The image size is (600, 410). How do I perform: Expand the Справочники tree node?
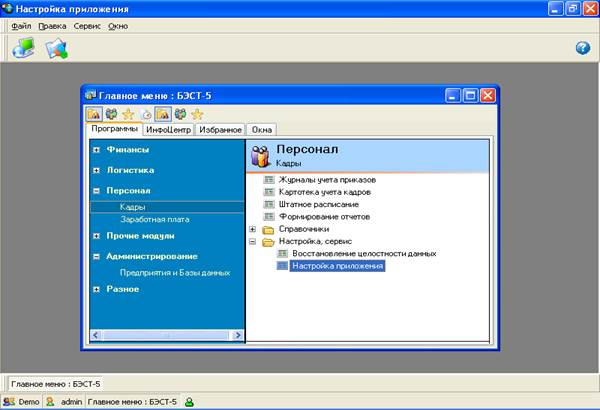coord(253,229)
